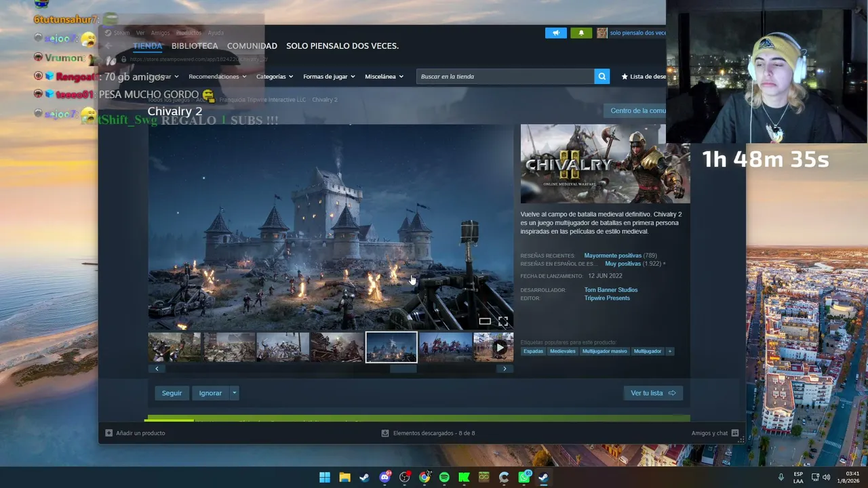
Task: Open the Ayuda menu
Action: point(216,33)
